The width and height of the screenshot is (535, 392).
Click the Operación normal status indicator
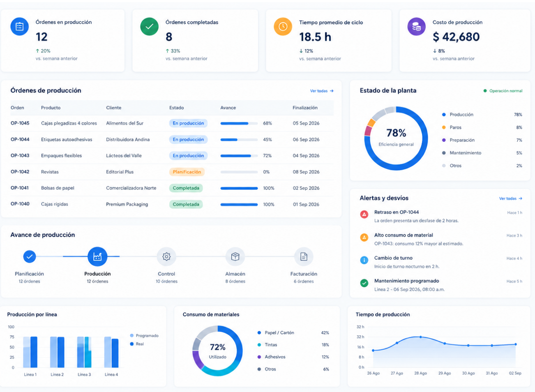pos(503,91)
